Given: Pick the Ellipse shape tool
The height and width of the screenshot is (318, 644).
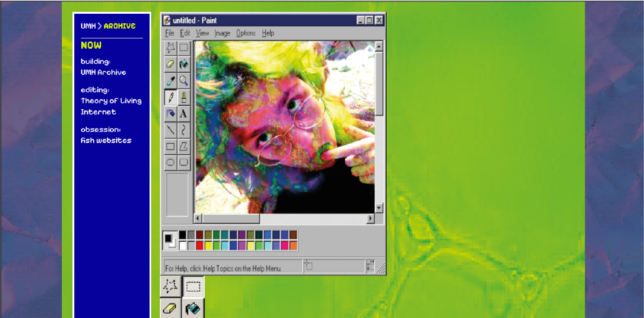Looking at the screenshot, I should 171,162.
